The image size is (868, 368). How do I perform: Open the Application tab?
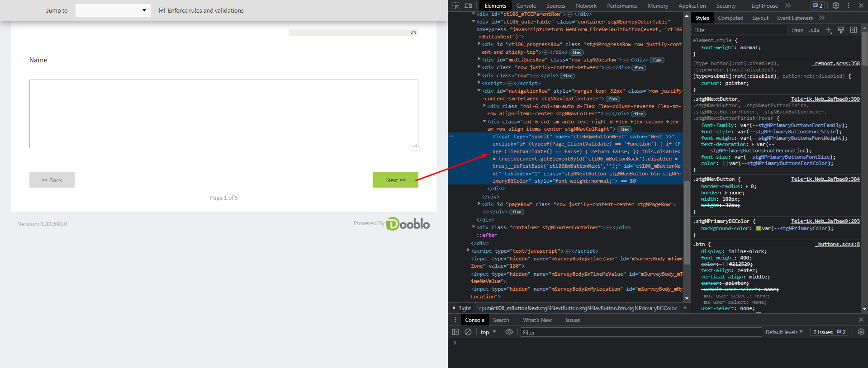point(692,6)
